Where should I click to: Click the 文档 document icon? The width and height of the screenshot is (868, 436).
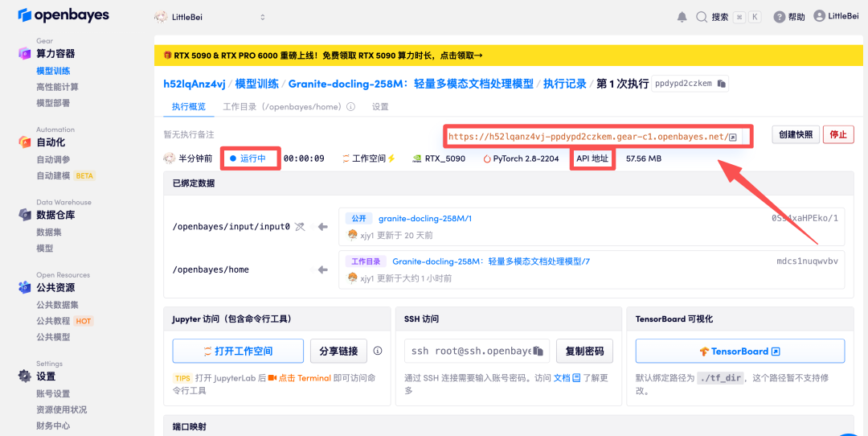[576, 378]
